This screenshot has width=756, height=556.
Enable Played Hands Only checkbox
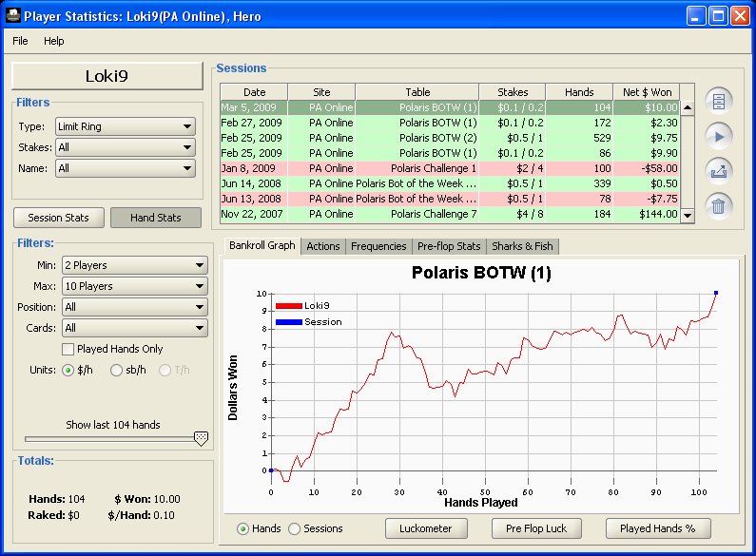68,349
